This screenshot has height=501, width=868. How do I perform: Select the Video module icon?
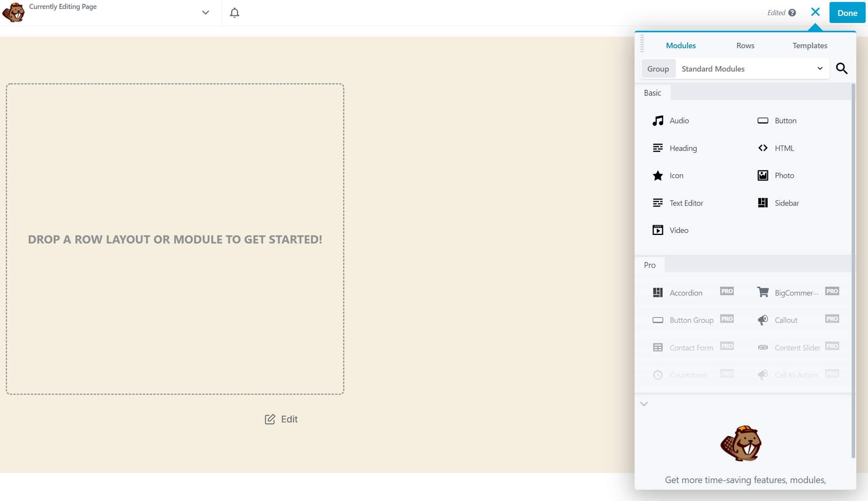[658, 230]
